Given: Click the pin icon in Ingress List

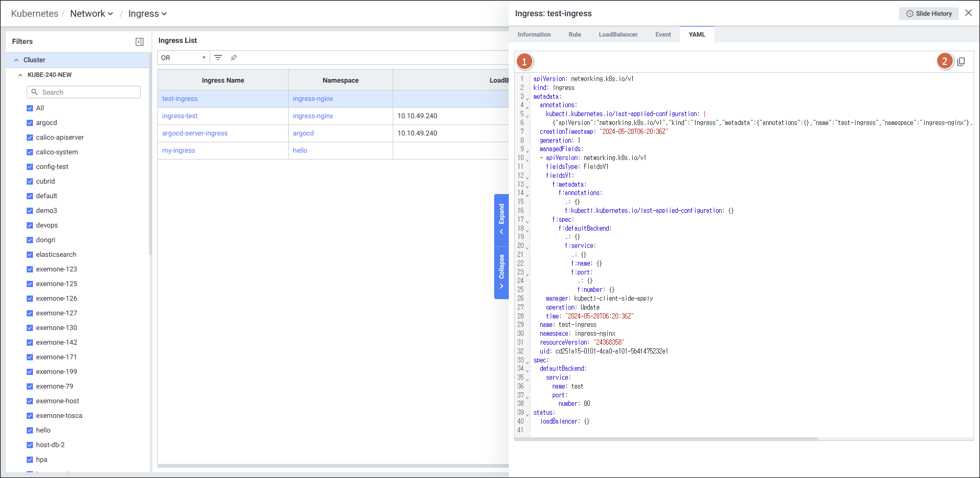Looking at the screenshot, I should click(x=234, y=58).
